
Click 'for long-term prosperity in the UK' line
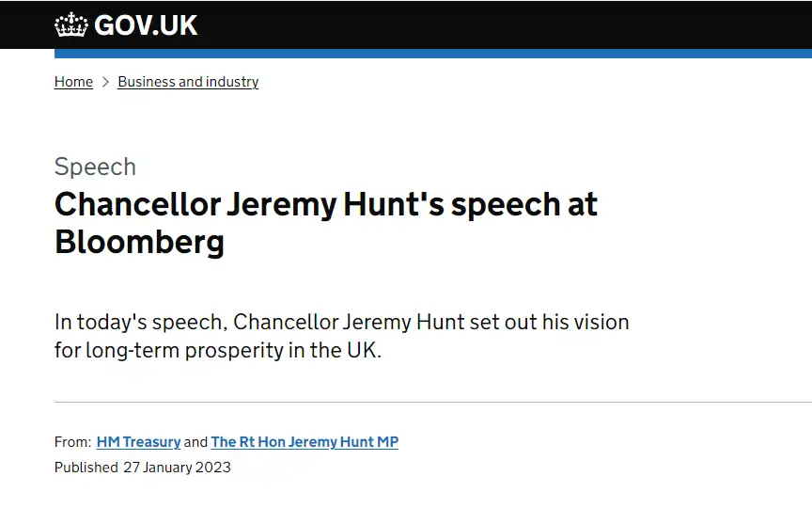tap(217, 350)
